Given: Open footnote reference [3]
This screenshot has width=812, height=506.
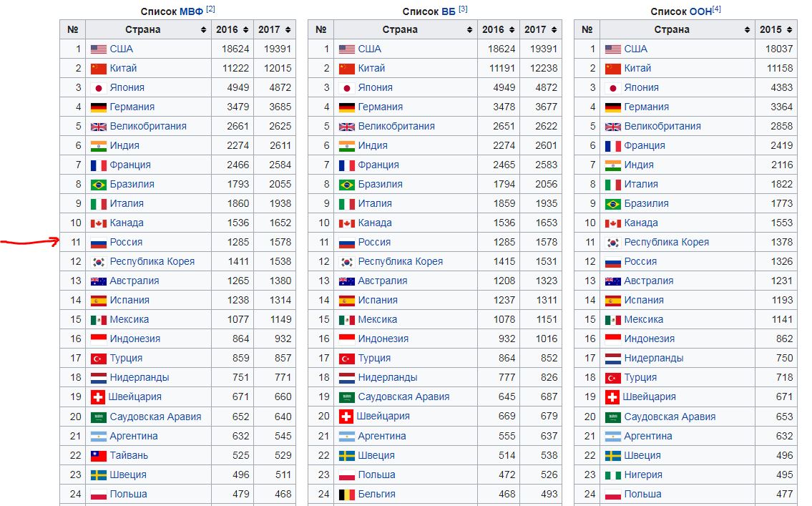Looking at the screenshot, I should tap(463, 9).
